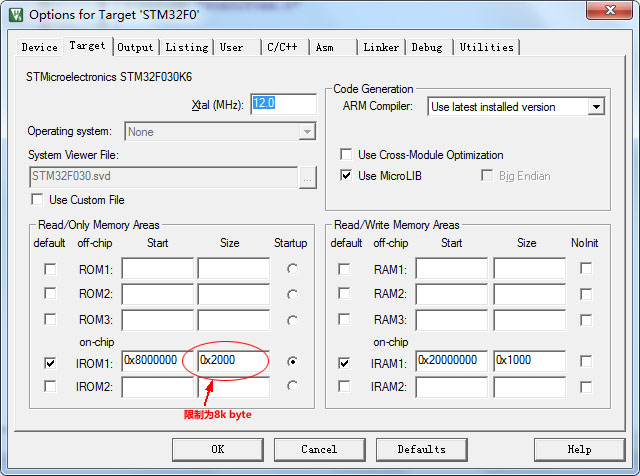Open the Operating system dropdown
The width and height of the screenshot is (640, 476).
(220, 131)
